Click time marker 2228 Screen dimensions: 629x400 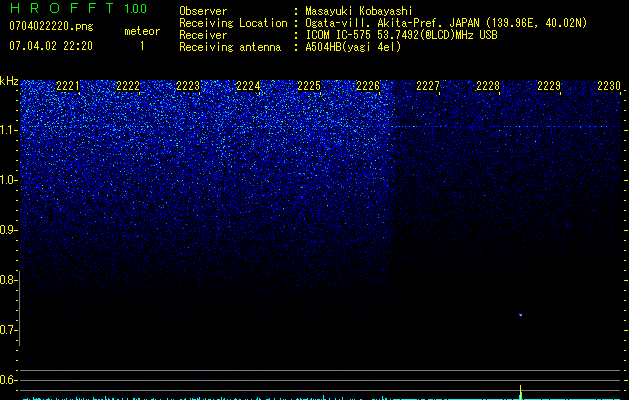pyautogui.click(x=488, y=86)
